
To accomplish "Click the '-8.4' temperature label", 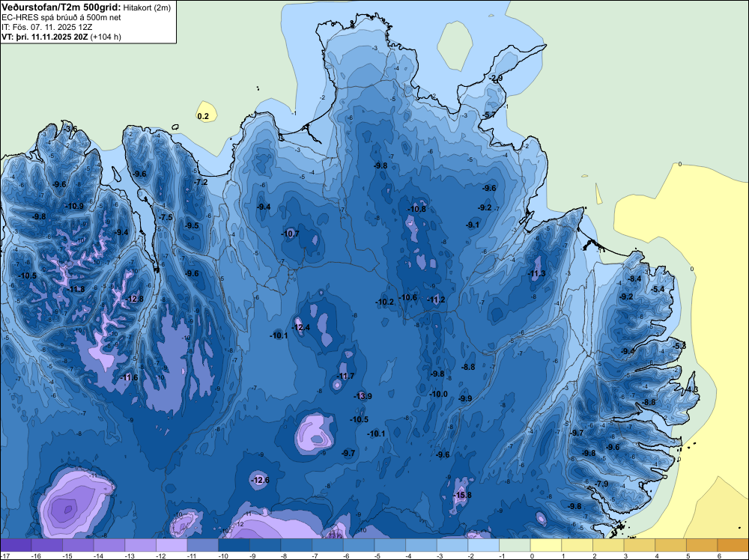I will (635, 279).
